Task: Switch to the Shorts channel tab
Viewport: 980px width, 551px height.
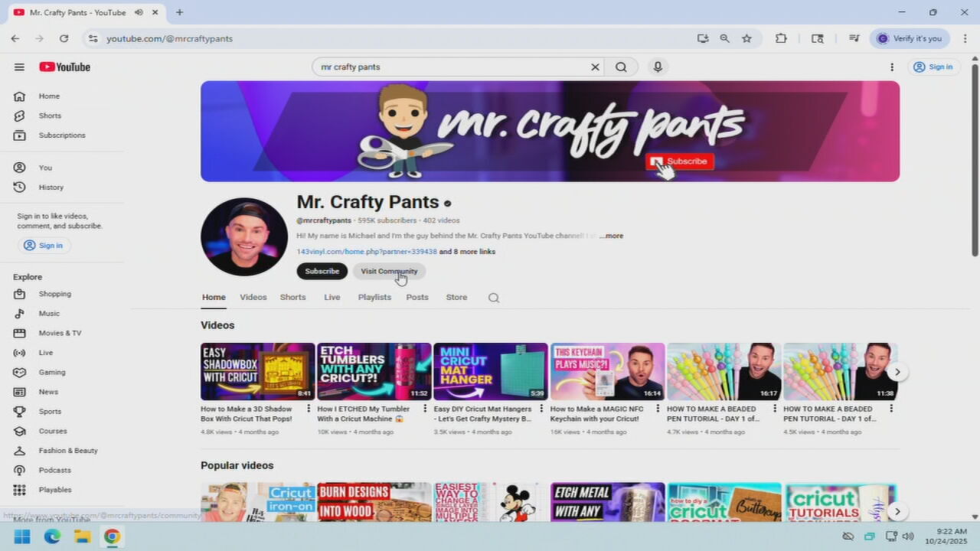Action: tap(292, 298)
